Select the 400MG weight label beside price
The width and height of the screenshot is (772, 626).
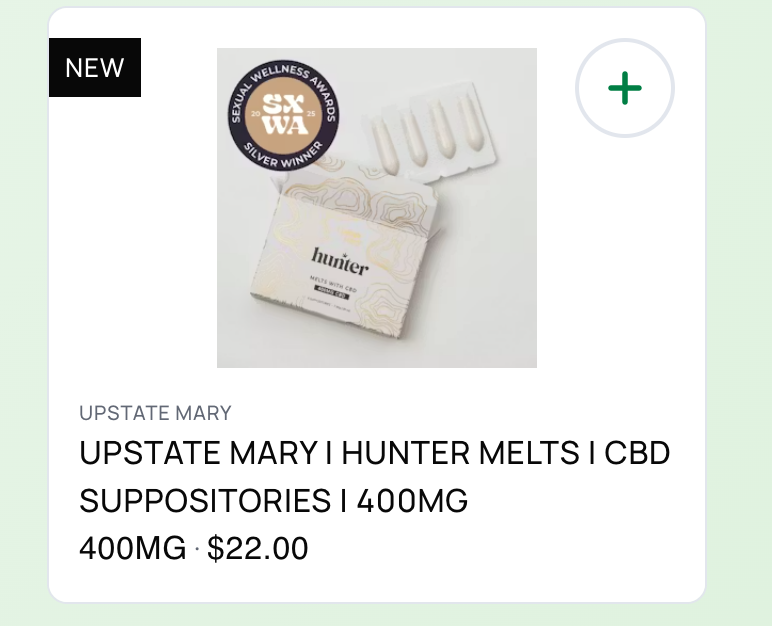[x=132, y=548]
